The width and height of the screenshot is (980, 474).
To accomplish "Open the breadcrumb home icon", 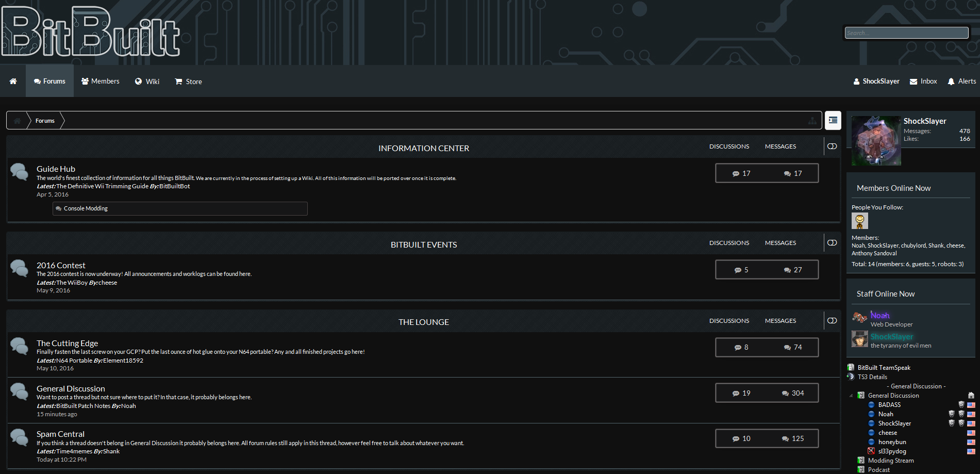I will (x=17, y=121).
